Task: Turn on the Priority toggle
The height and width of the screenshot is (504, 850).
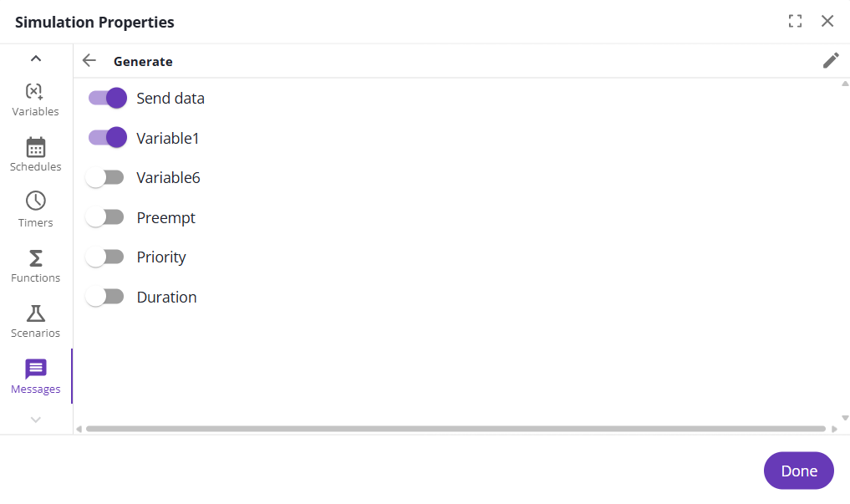Action: [105, 257]
